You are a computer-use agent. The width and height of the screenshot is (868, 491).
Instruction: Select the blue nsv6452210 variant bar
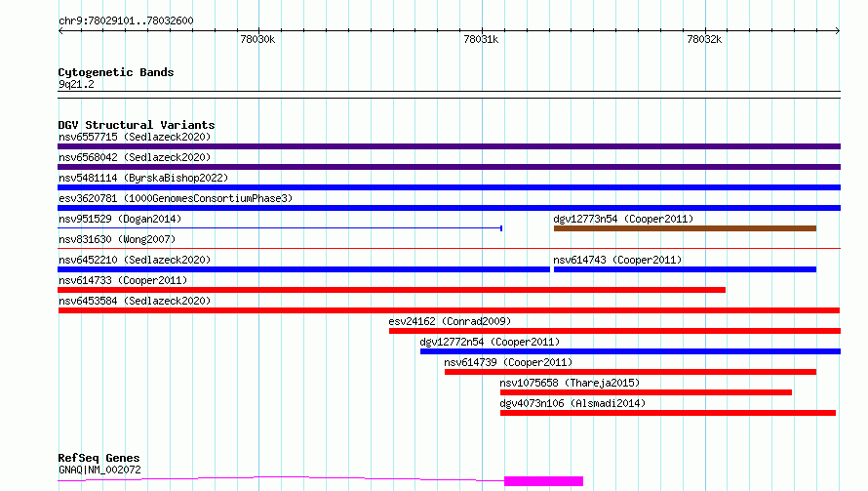coord(303,269)
